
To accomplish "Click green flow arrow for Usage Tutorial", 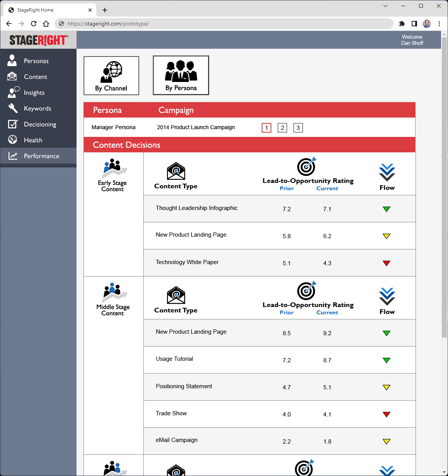I will click(x=387, y=360).
